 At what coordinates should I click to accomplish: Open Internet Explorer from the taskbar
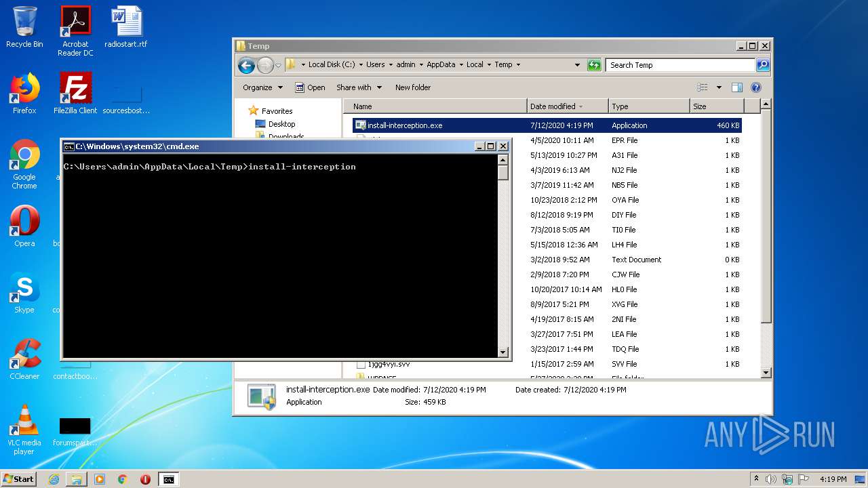[x=54, y=479]
